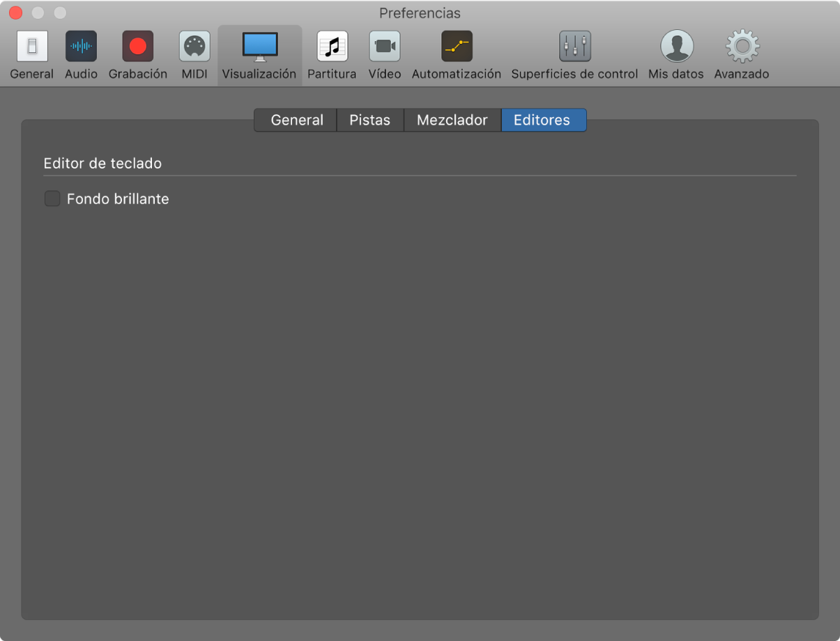This screenshot has height=641, width=840.
Task: Enable the Fondo brillante checkbox
Action: (52, 199)
